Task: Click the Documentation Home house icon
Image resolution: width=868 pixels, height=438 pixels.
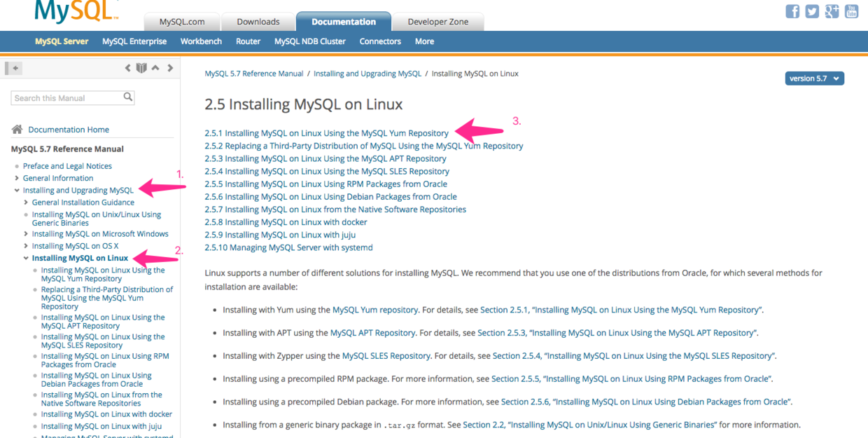Action: [17, 129]
